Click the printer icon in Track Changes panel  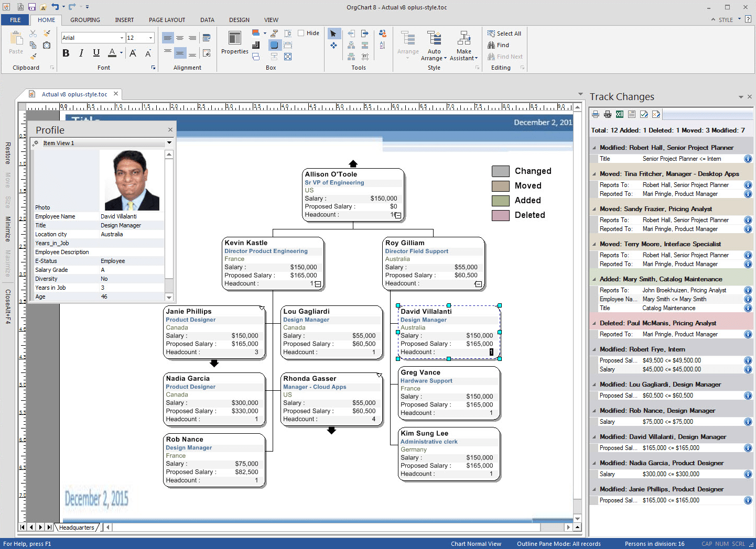point(595,114)
